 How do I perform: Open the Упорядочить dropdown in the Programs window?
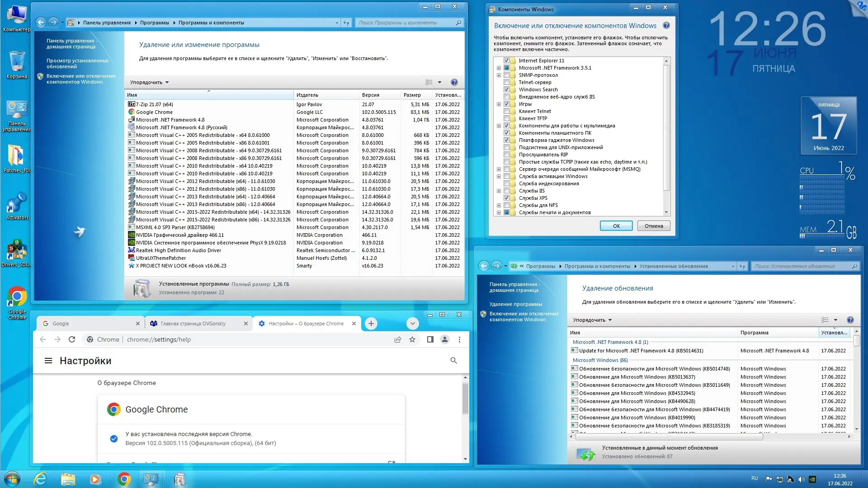(149, 82)
